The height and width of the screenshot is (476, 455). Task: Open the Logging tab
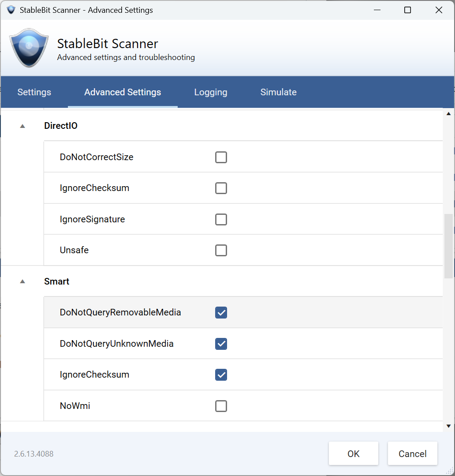coord(211,92)
